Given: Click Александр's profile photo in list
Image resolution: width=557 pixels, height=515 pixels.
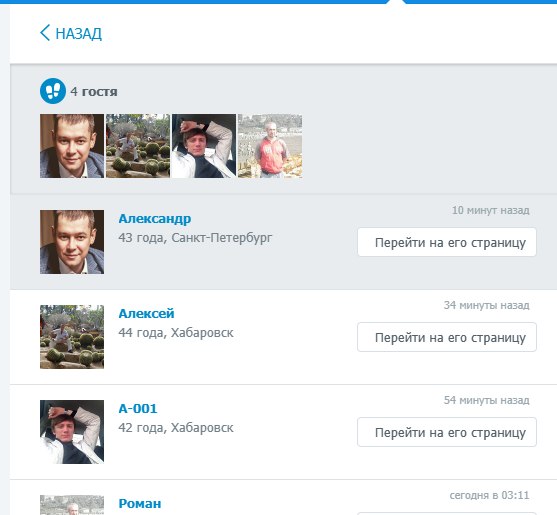Looking at the screenshot, I should pyautogui.click(x=72, y=242).
